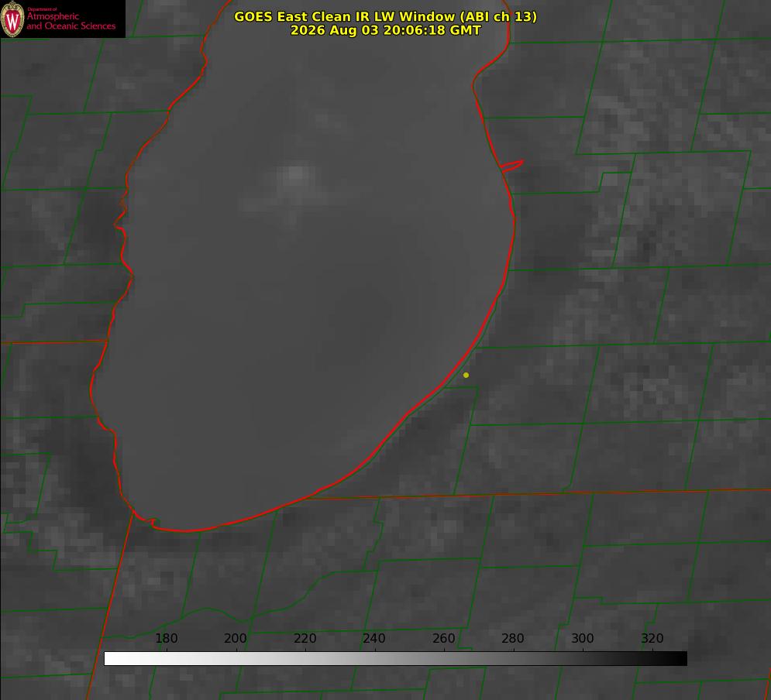
Task: Click the 320 label on the colorbar
Action: click(652, 638)
